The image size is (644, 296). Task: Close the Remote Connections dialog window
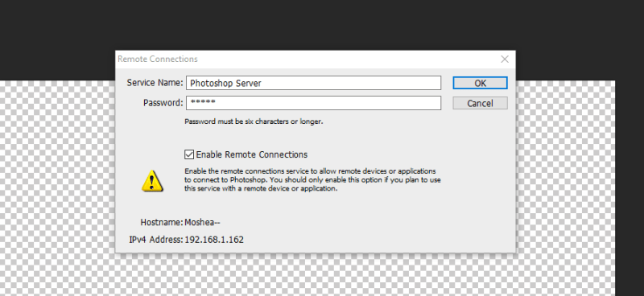pos(505,59)
